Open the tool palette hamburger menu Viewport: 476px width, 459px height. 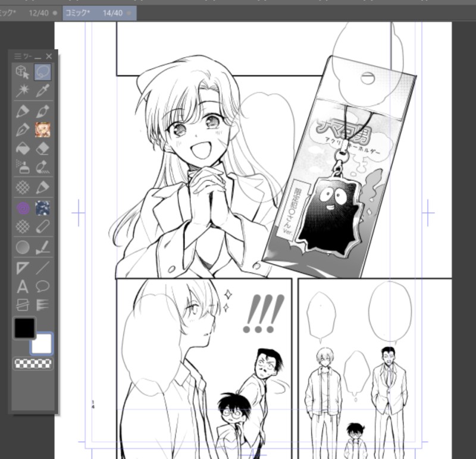tap(18, 56)
